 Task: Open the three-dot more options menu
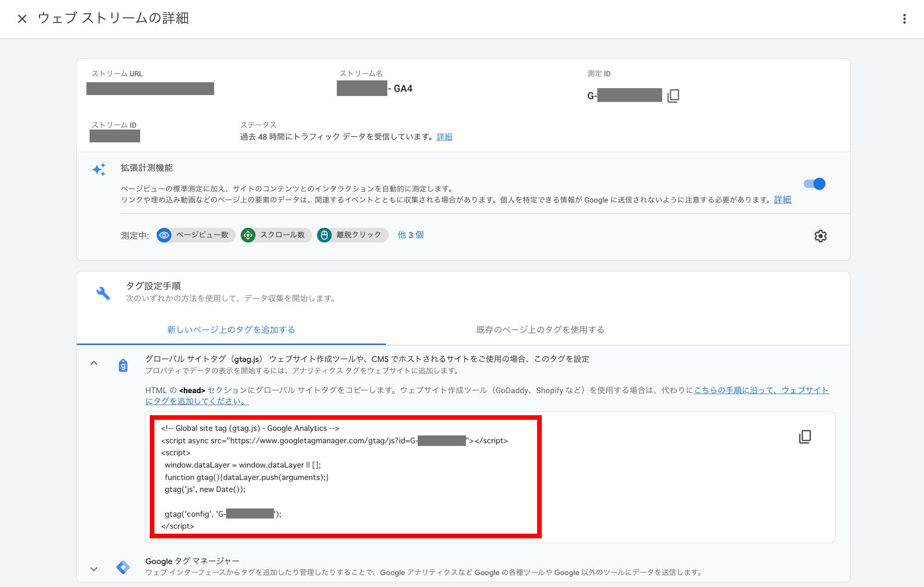(x=904, y=19)
